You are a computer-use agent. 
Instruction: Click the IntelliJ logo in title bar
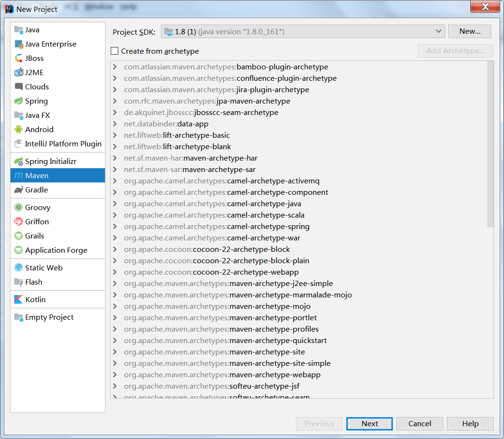(x=9, y=9)
